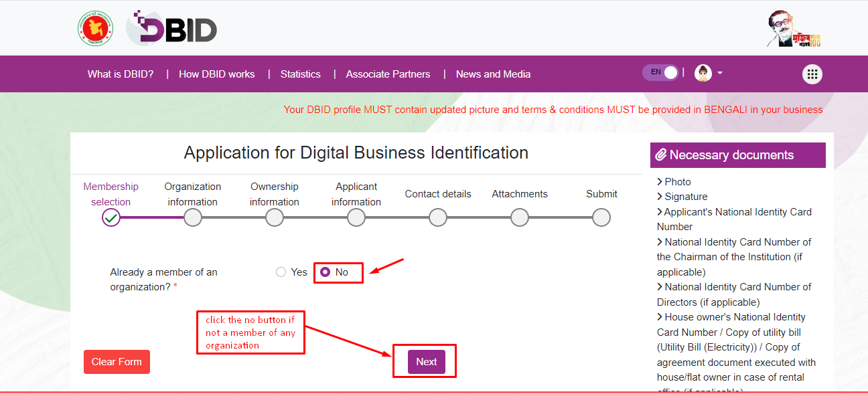Image resolution: width=868 pixels, height=394 pixels.
Task: Click the Mujib 100 emblem
Action: point(794,29)
